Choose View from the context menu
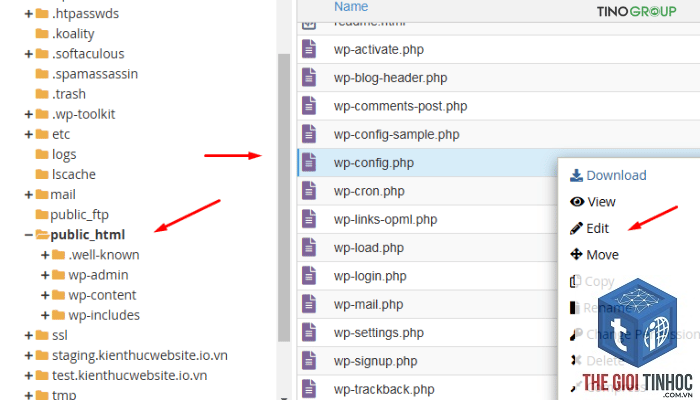This screenshot has height=400, width=700. (x=592, y=202)
